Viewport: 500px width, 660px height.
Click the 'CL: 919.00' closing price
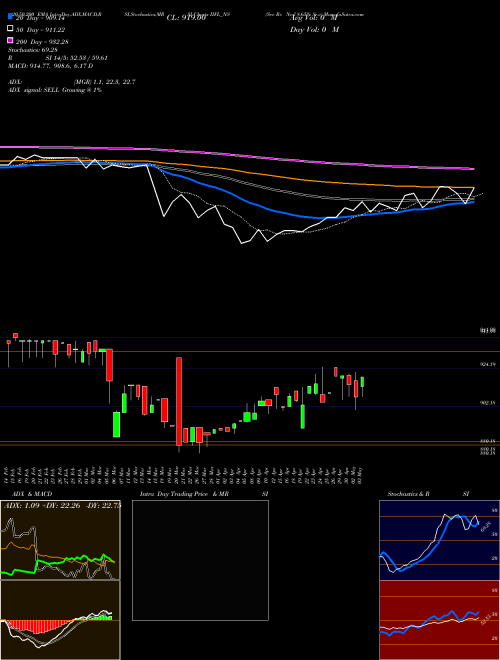(x=186, y=18)
